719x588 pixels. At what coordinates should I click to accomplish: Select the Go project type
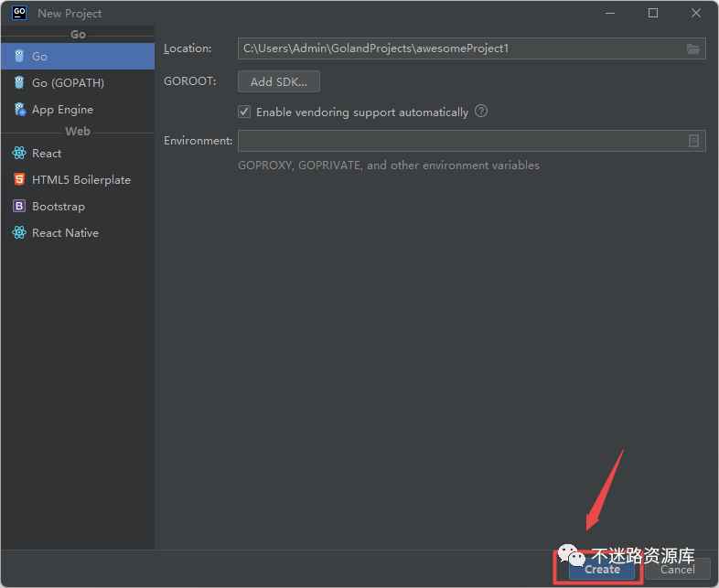[x=78, y=57]
